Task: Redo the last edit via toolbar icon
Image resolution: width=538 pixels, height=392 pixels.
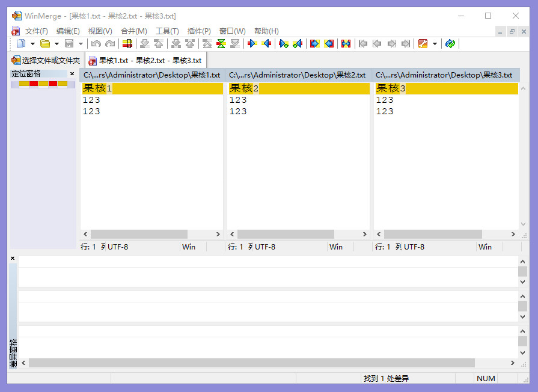Action: click(x=109, y=43)
